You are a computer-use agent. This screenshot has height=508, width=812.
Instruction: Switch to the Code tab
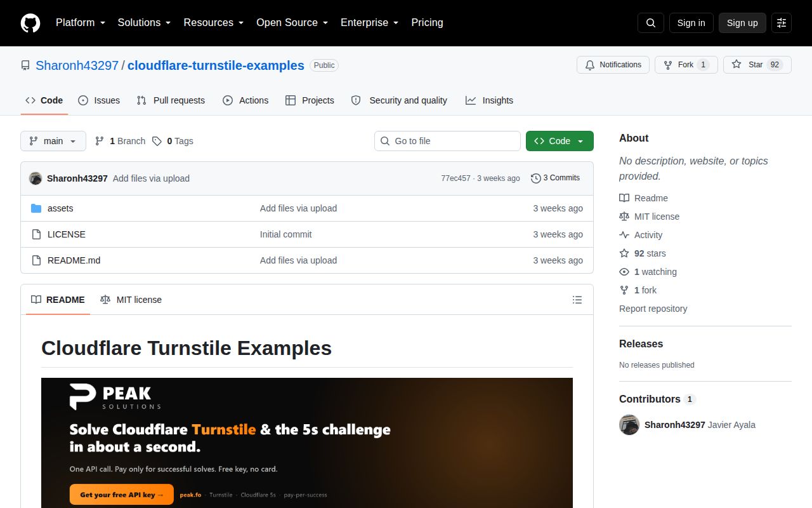point(44,100)
